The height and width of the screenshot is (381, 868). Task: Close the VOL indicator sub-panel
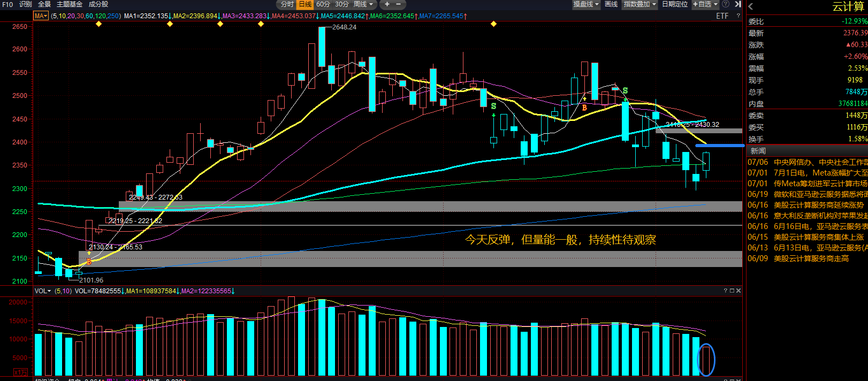coord(738,291)
